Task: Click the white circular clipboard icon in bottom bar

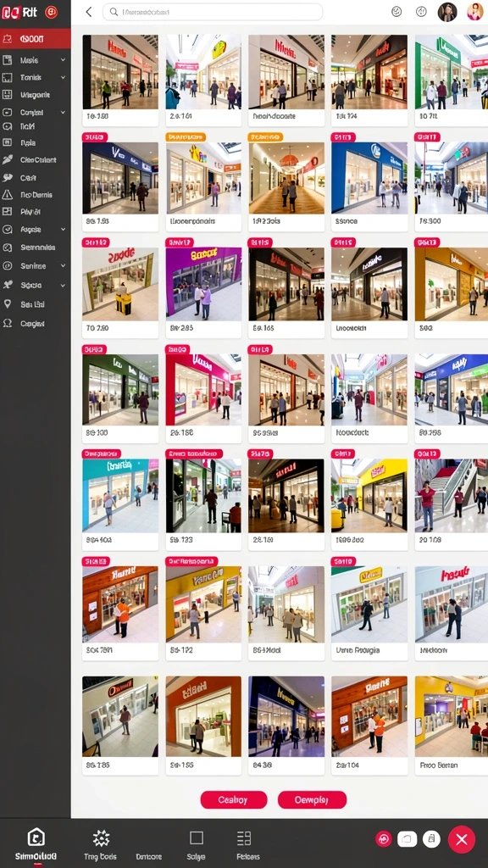Action: tap(431, 839)
